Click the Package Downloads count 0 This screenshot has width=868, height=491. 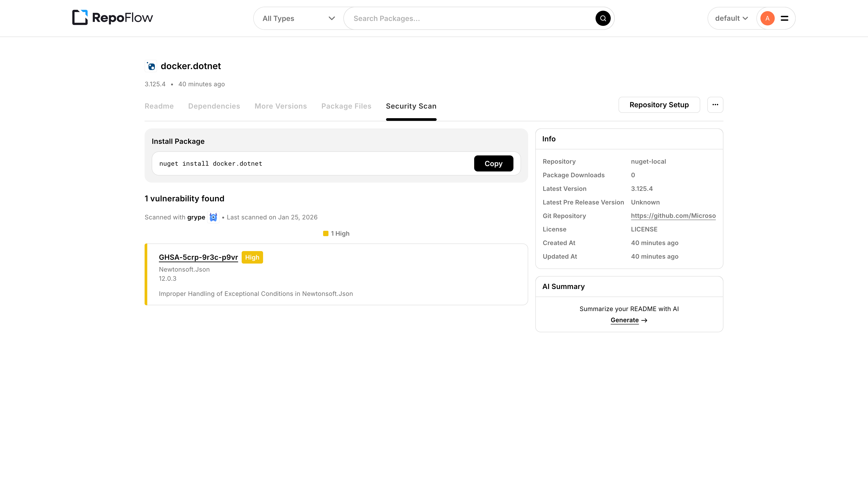click(633, 175)
